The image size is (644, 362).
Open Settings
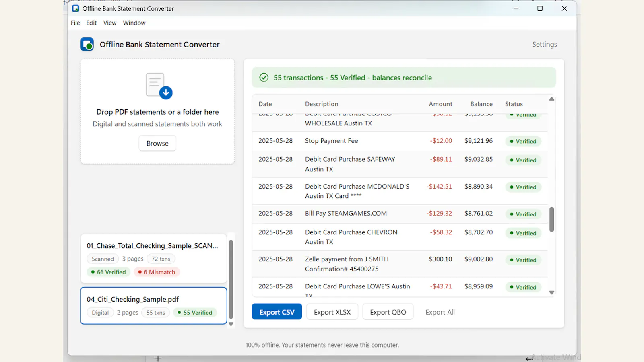pyautogui.click(x=545, y=44)
